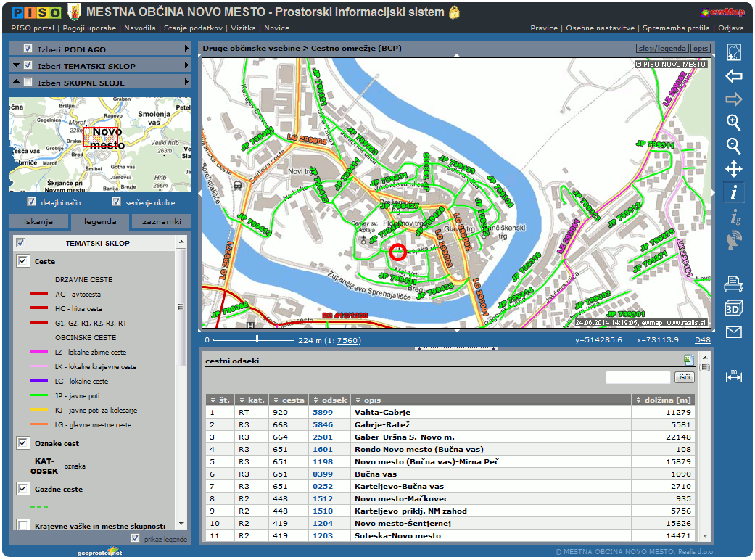The width and height of the screenshot is (755, 560).
Task: Click the full extent map icon
Action: [734, 52]
